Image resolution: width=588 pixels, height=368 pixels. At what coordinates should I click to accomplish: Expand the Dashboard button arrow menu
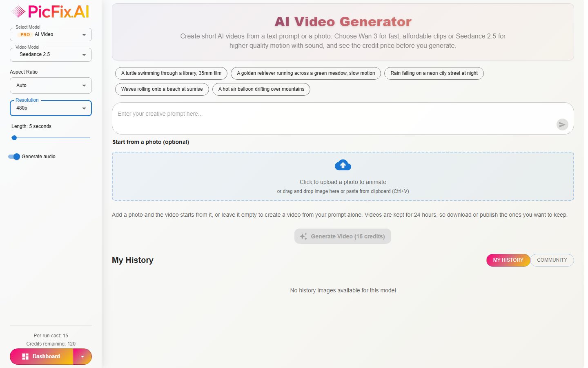[x=82, y=357]
